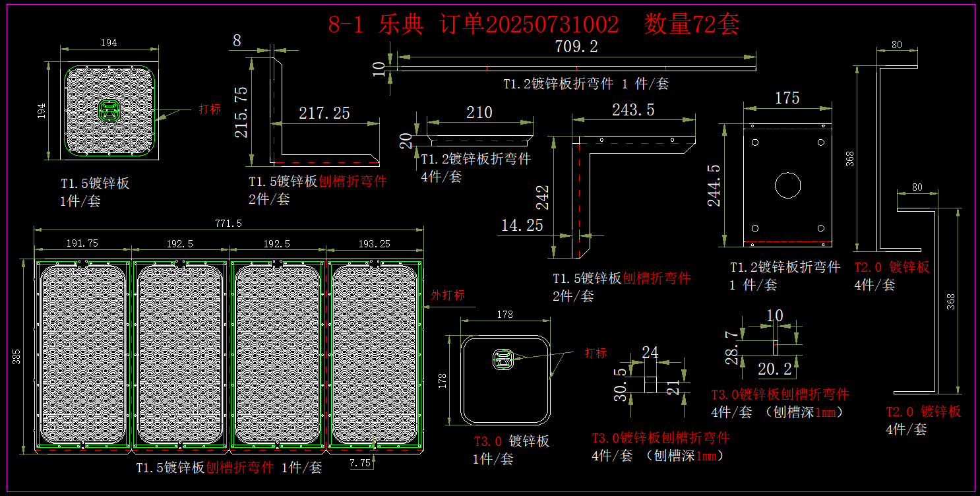Select the 771.5 overall width dimension
980x496 pixels.
coord(228,224)
